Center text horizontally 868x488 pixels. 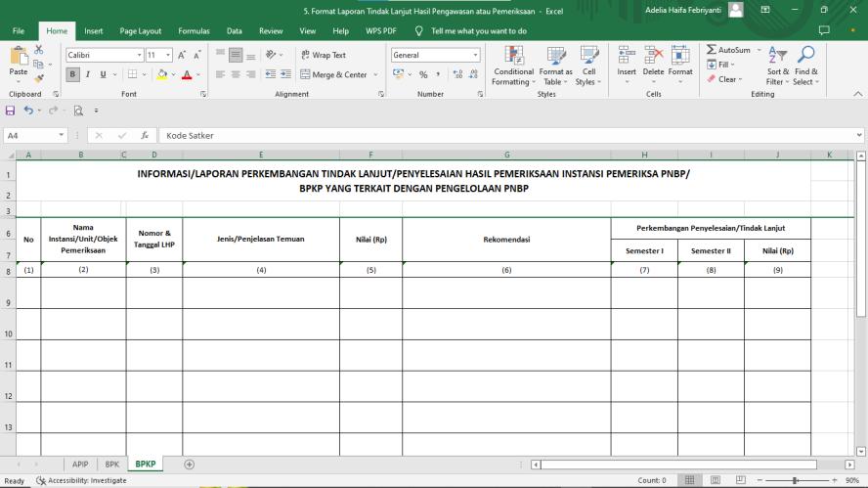pyautogui.click(x=236, y=74)
